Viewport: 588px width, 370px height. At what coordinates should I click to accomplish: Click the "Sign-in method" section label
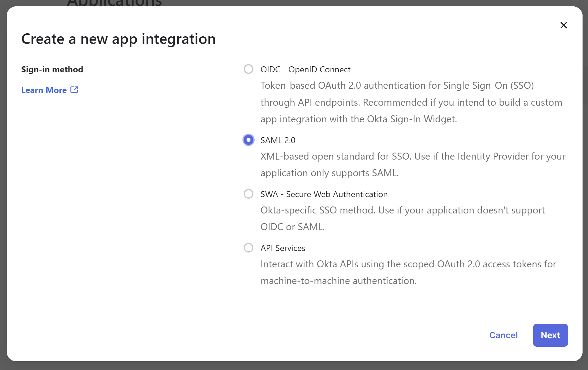tap(52, 69)
